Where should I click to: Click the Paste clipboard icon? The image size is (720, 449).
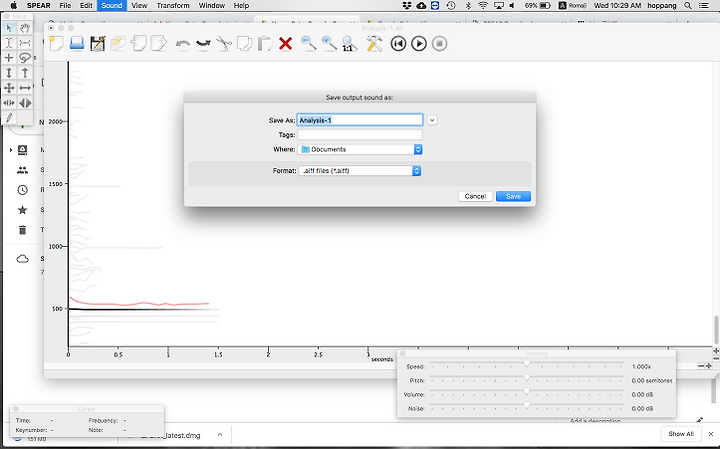coord(264,44)
